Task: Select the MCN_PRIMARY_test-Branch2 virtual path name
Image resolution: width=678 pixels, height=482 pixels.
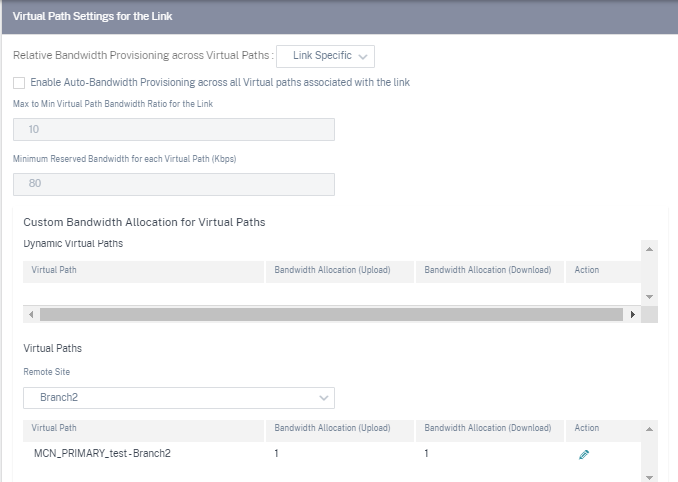Action: point(102,453)
